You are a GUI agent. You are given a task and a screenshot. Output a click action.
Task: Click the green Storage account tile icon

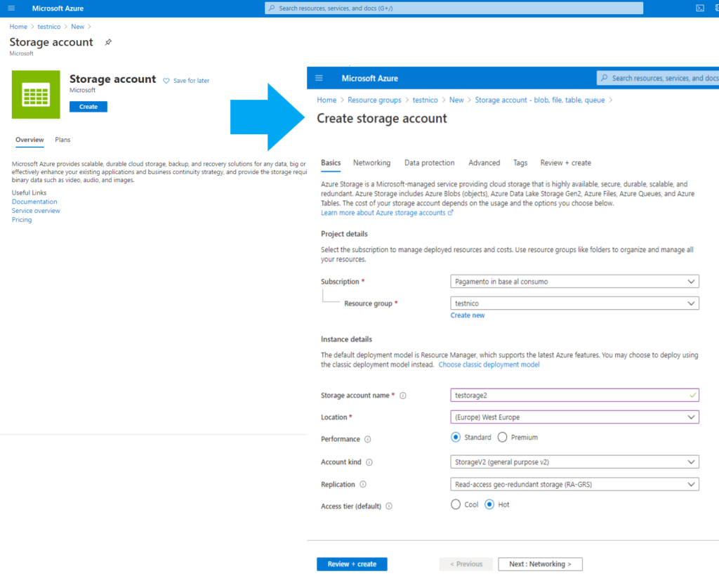[36, 94]
